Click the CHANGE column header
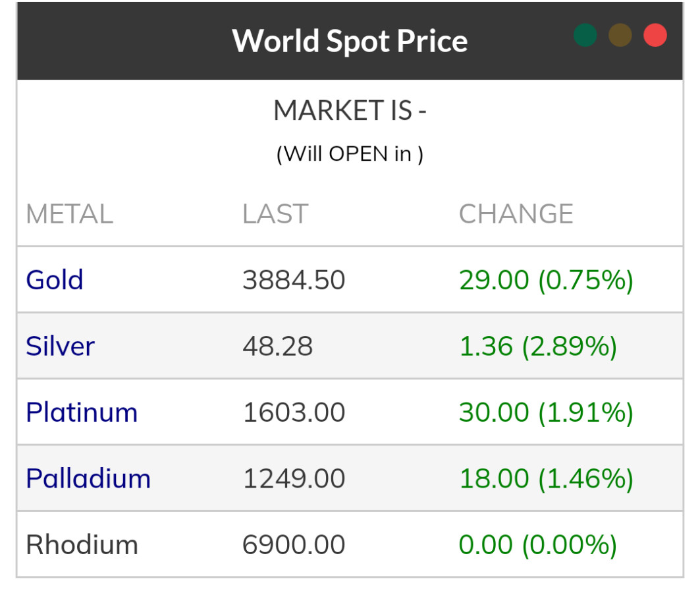This screenshot has width=700, height=593. [x=516, y=214]
